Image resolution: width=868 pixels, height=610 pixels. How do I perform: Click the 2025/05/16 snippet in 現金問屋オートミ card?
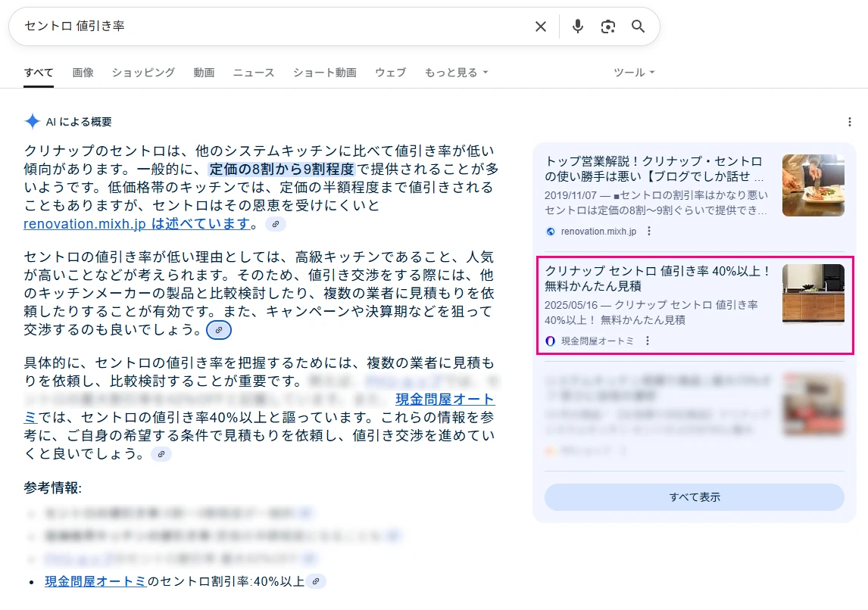click(x=651, y=312)
